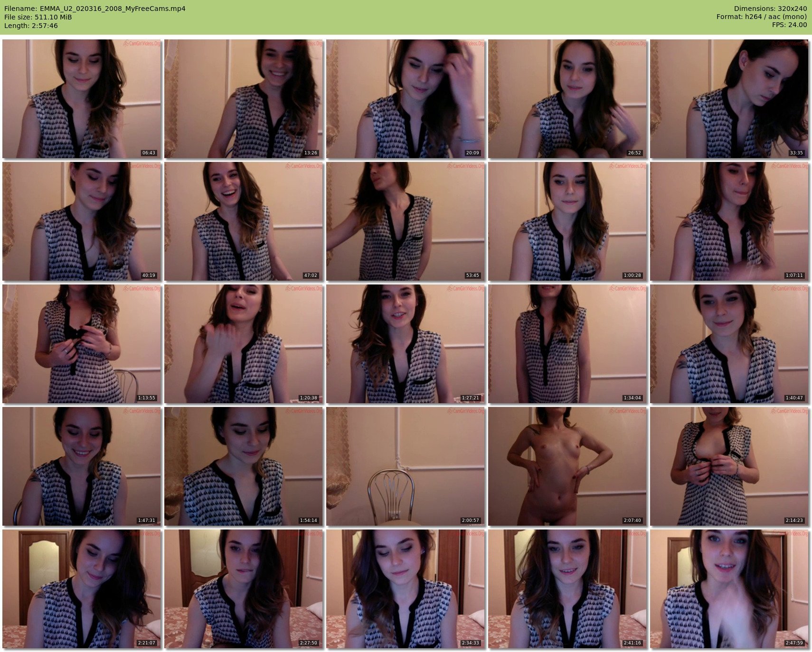Open the thumbnail at 20:09

click(x=406, y=99)
